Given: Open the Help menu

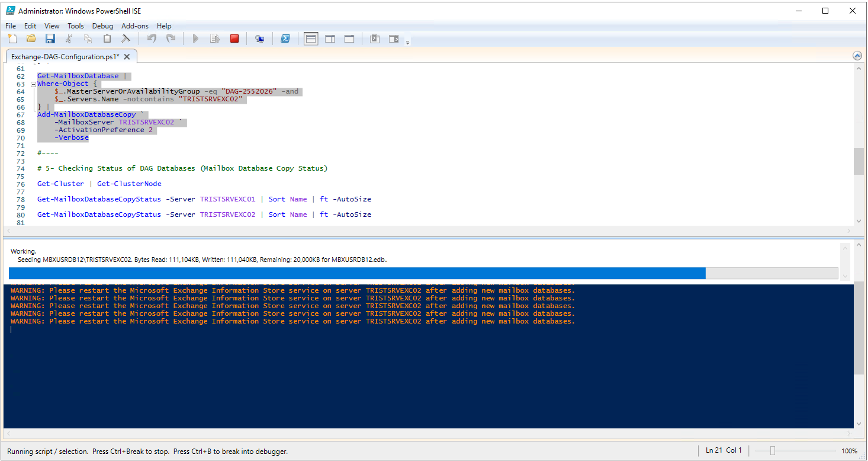Looking at the screenshot, I should (164, 26).
